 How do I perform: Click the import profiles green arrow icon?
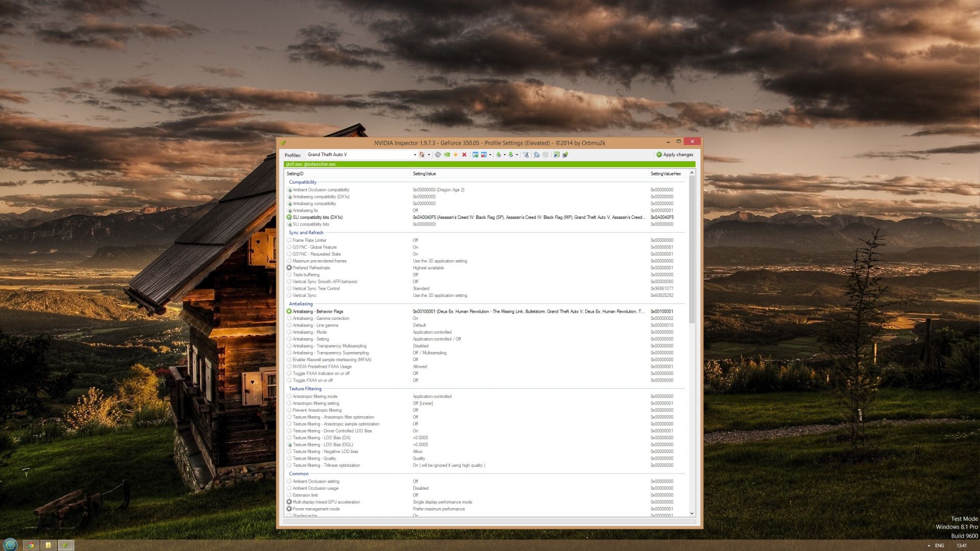(x=511, y=155)
